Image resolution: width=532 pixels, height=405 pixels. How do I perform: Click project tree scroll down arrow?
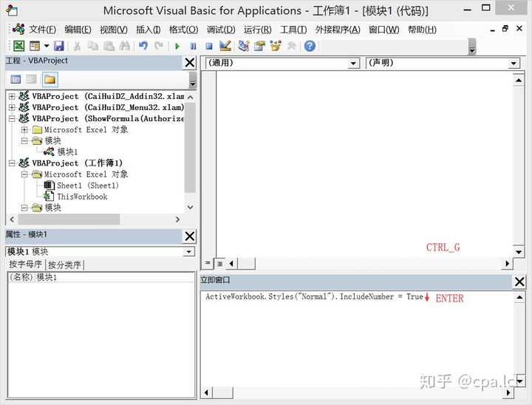pyautogui.click(x=191, y=207)
